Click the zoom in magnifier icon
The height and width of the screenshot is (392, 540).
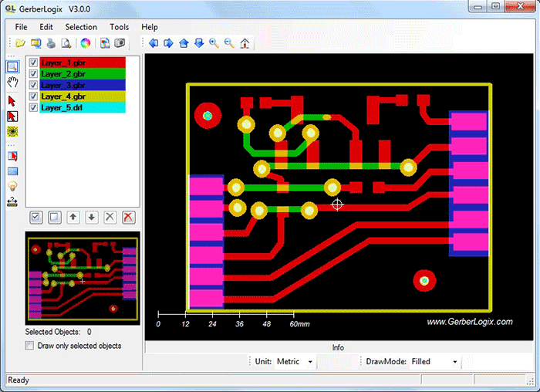pyautogui.click(x=214, y=43)
